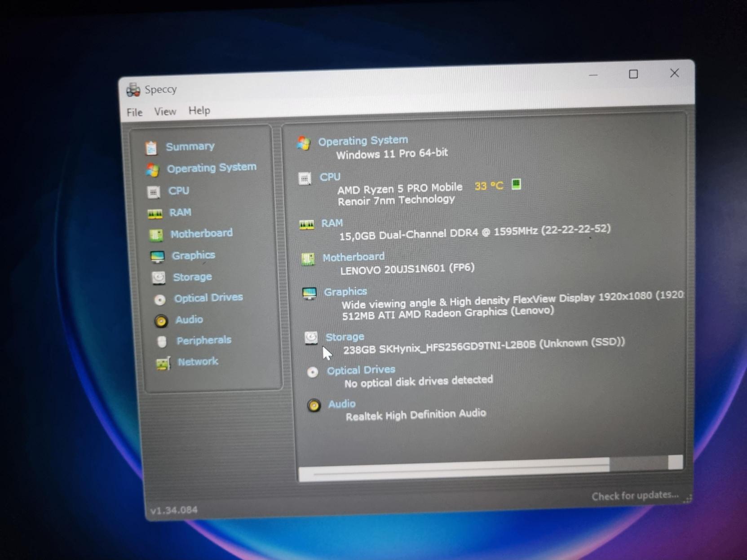The height and width of the screenshot is (560, 747).
Task: Click the FlexView Display 1920x1080 text
Action: pyautogui.click(x=513, y=300)
